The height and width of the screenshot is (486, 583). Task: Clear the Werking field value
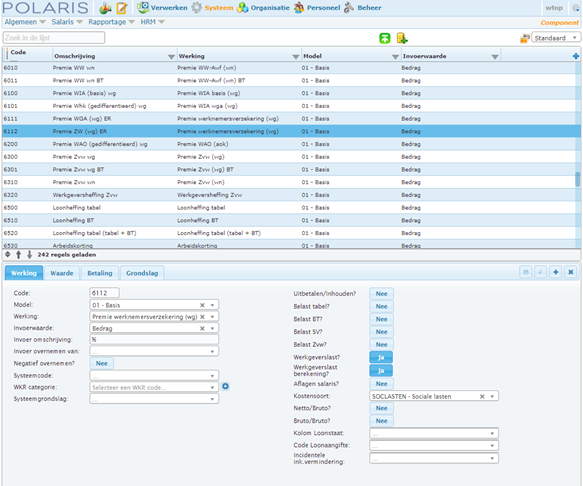[202, 316]
